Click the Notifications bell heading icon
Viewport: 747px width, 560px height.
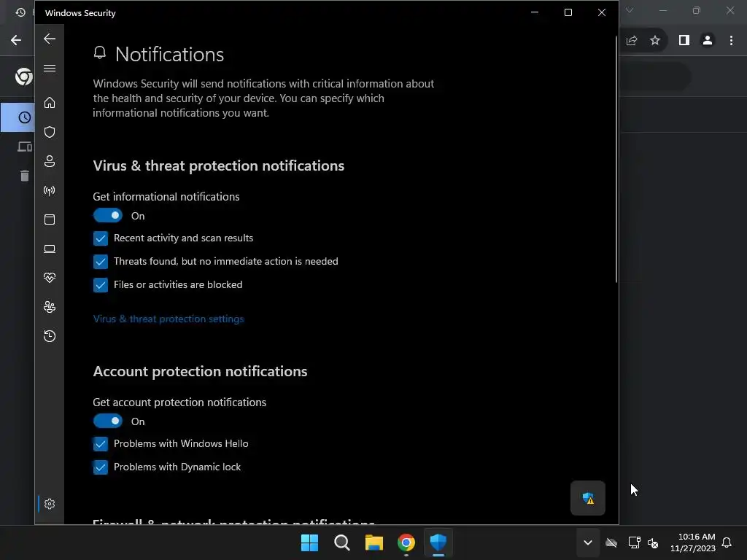tap(99, 52)
